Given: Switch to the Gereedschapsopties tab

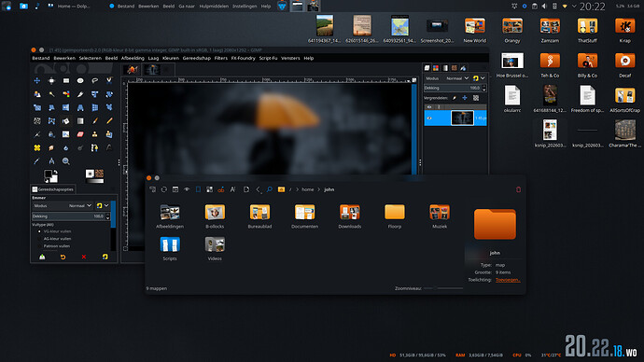Looking at the screenshot, I should [52, 189].
